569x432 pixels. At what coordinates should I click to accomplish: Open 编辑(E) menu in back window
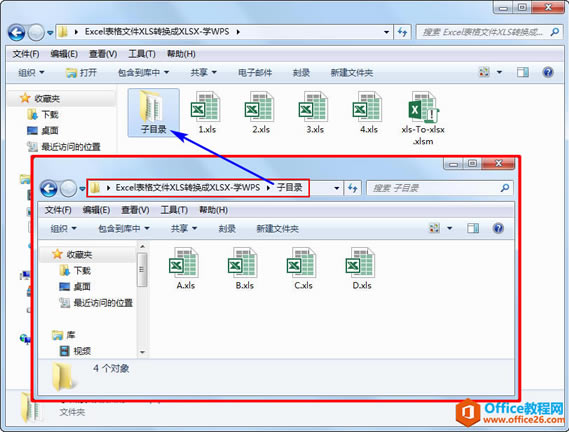pos(64,54)
